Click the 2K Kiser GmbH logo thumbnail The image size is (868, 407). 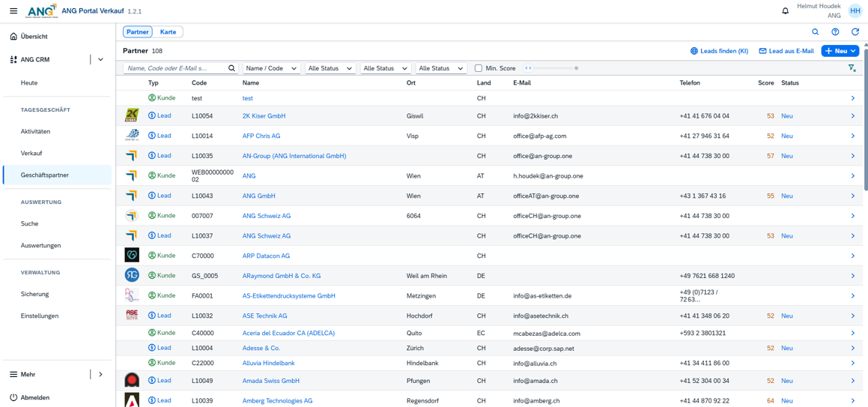(132, 115)
